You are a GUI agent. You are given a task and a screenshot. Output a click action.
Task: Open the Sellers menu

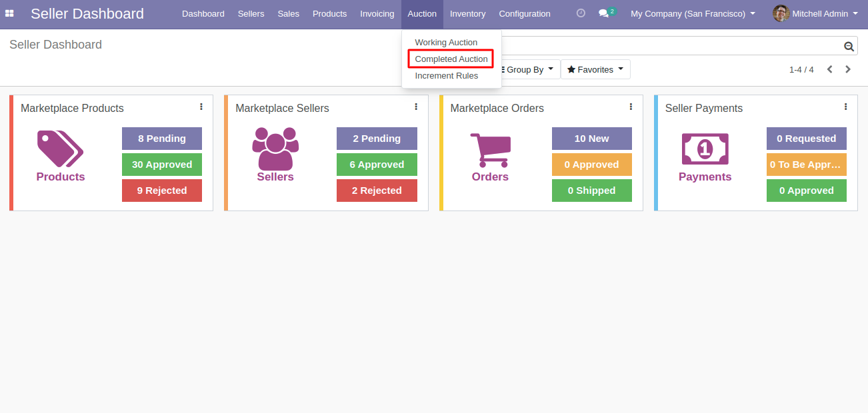point(251,13)
